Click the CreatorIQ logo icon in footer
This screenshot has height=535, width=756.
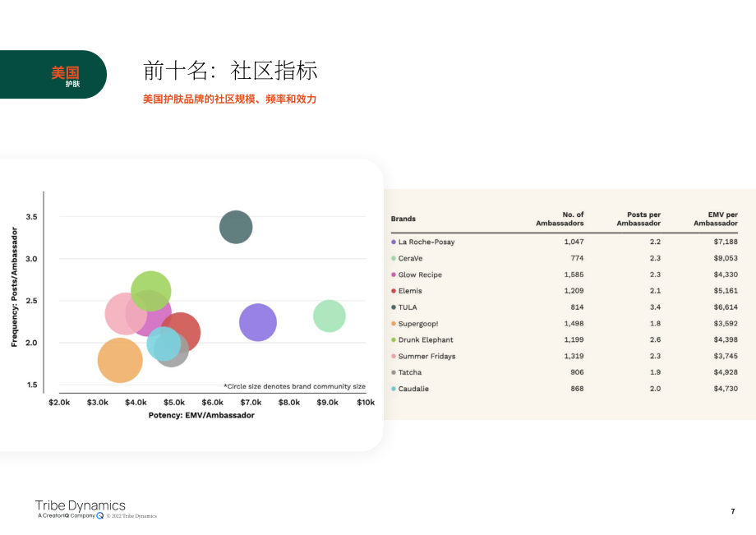[x=99, y=516]
